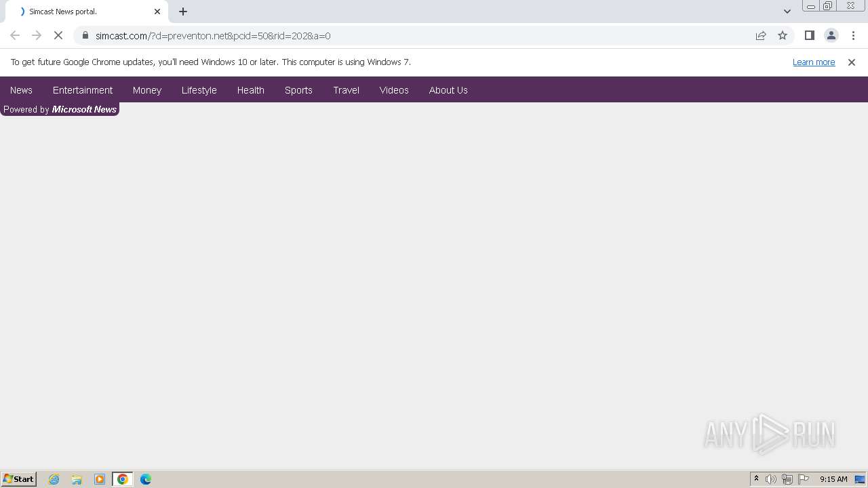Click the browser forward arrow
868x488 pixels.
coord(37,35)
